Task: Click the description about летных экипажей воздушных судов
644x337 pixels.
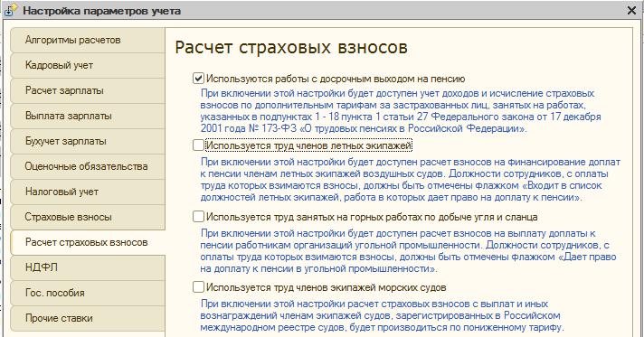Action: 411,180
